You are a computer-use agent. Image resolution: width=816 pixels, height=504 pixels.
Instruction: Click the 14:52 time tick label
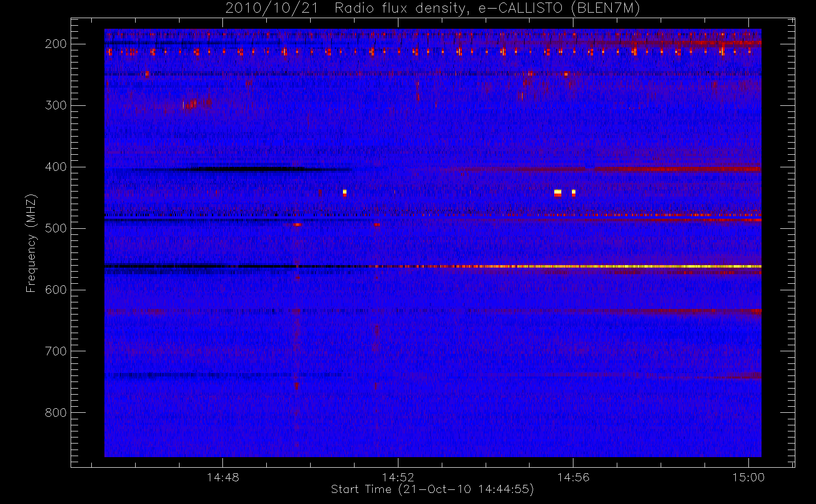click(x=398, y=477)
